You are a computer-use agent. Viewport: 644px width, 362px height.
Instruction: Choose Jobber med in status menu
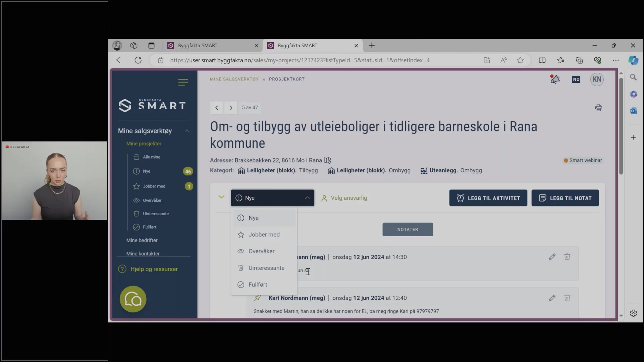[x=264, y=235]
